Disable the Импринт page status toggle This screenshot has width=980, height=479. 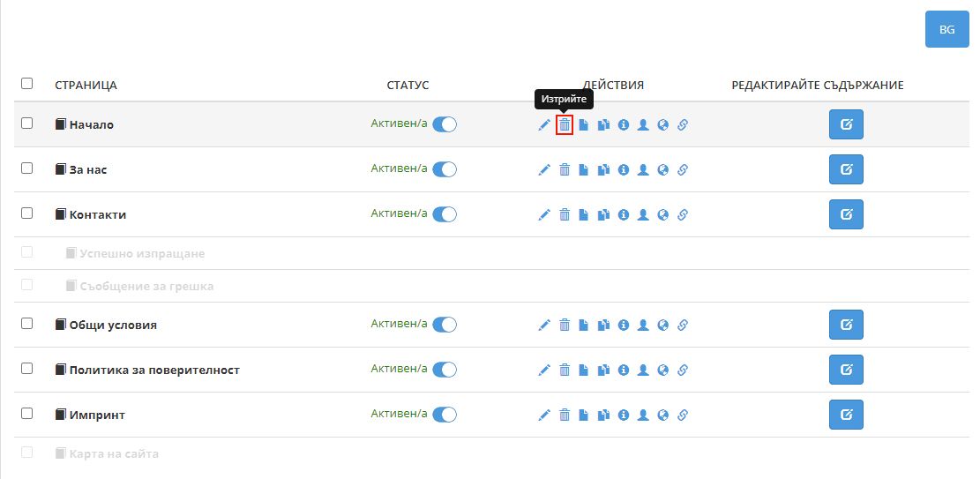click(x=445, y=415)
